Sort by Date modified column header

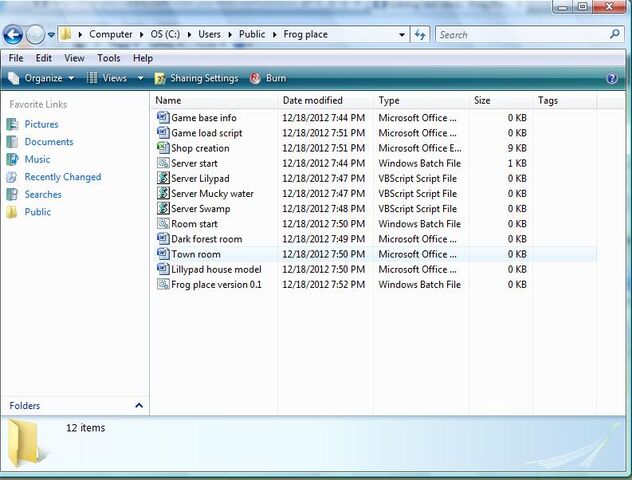326,100
